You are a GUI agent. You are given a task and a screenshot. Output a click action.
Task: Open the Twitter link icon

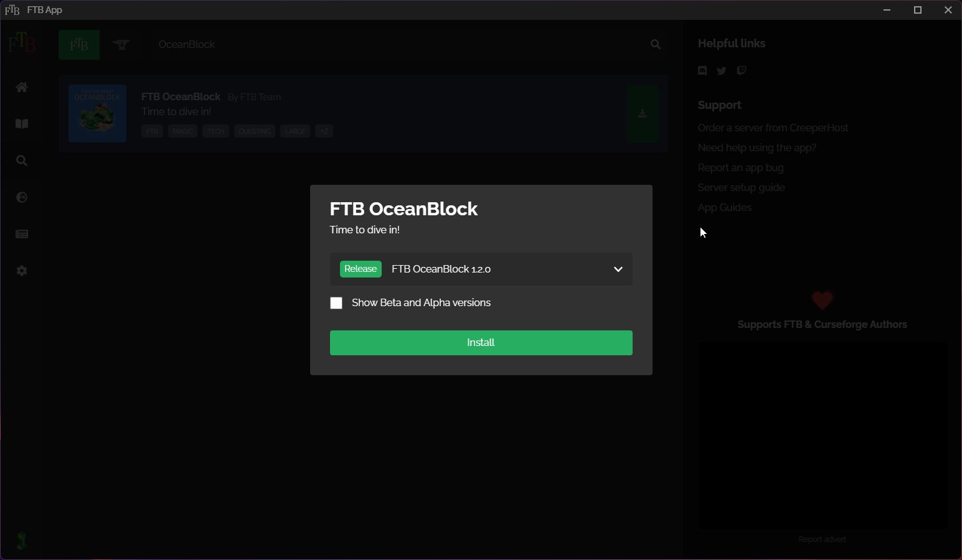[722, 71]
